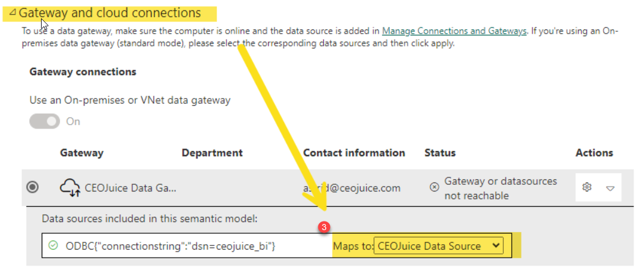The image size is (644, 276).
Task: Click 'Data sources included in this semantic model' text
Action: click(149, 219)
